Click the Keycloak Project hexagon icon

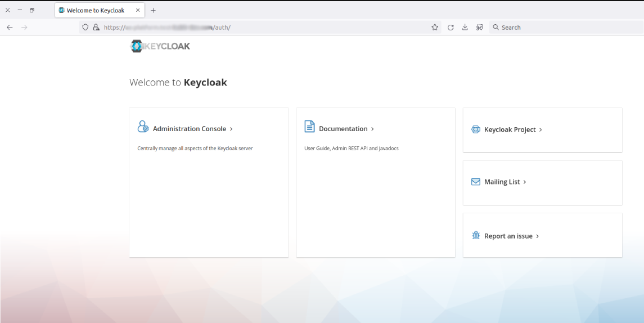pos(476,129)
